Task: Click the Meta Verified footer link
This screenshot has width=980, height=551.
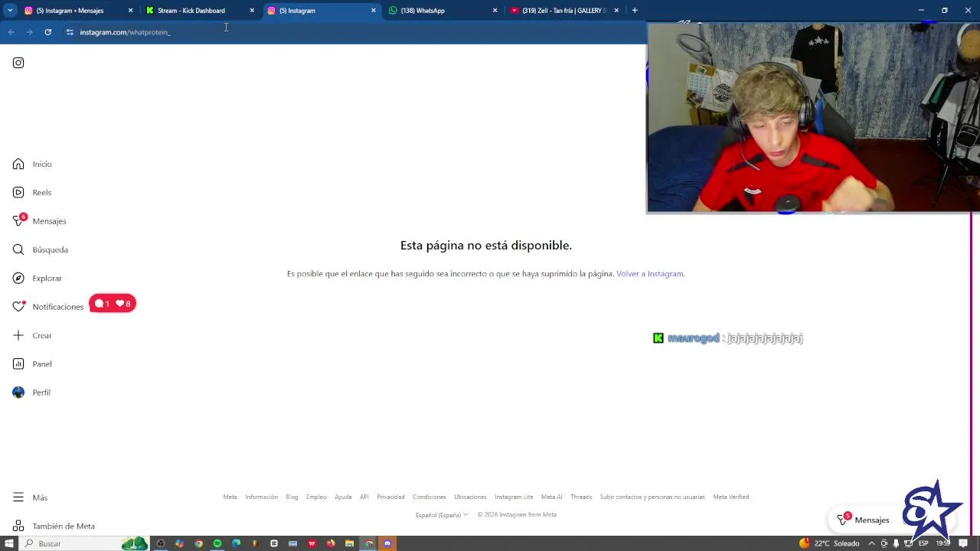Action: click(731, 497)
